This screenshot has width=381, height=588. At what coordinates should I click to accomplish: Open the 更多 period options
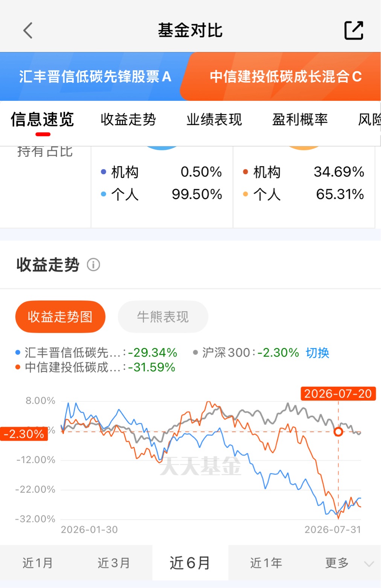(x=337, y=563)
